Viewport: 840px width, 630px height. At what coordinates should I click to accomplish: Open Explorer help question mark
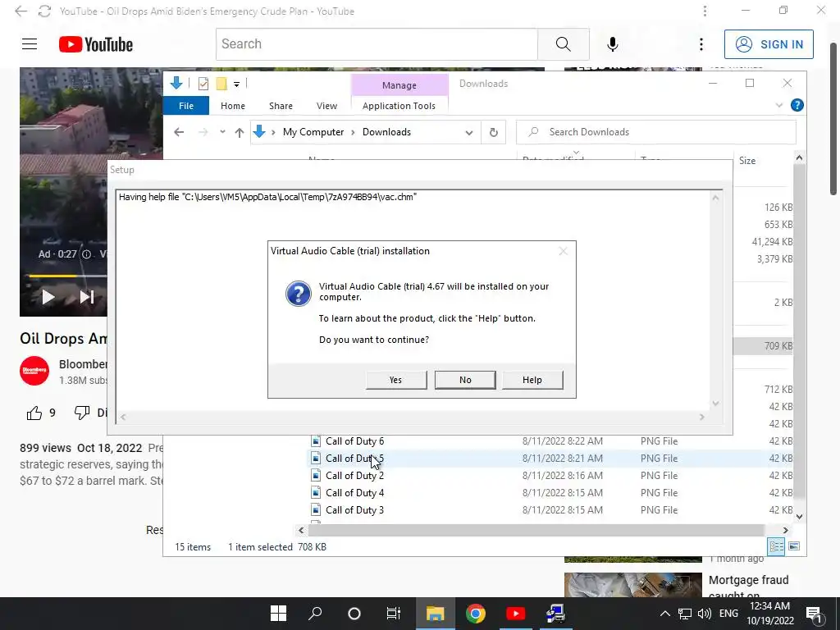797,105
